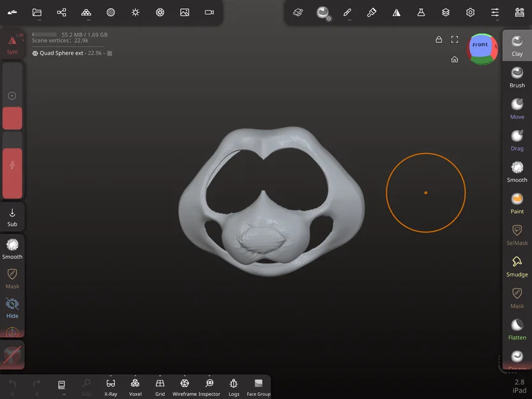Select the Paint tool
Viewport: 532px width, 399px height.
[517, 204]
